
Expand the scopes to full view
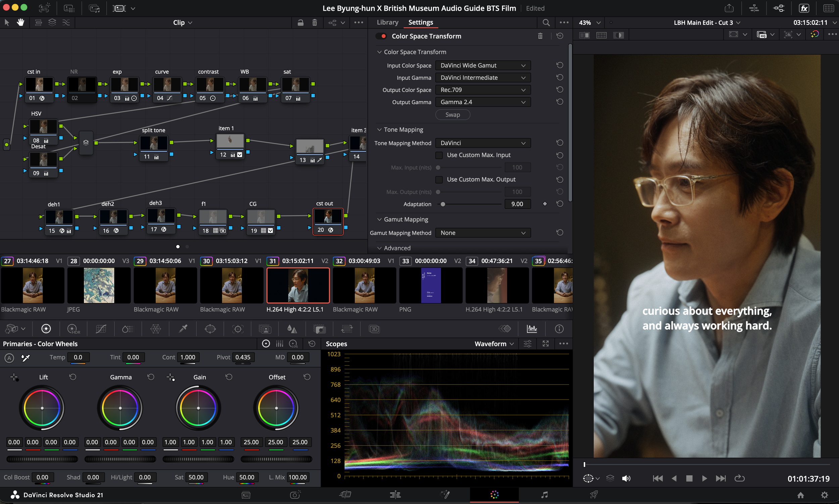(546, 344)
